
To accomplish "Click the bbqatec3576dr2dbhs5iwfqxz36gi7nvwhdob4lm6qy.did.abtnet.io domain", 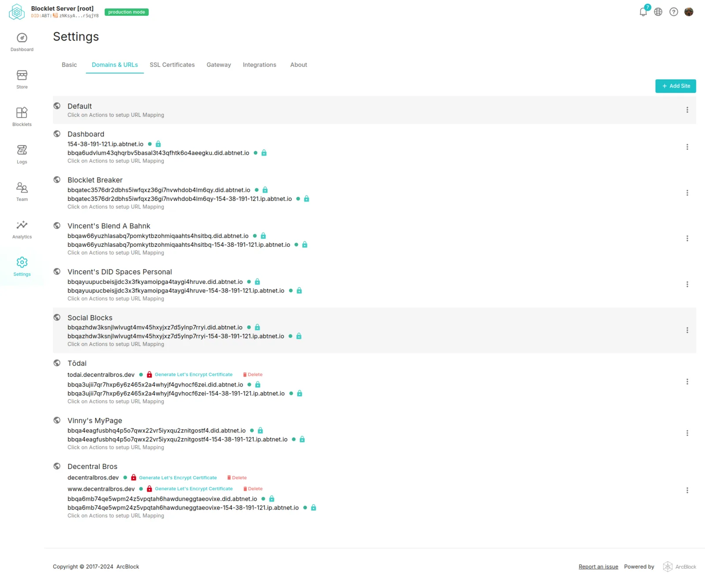I will pos(159,190).
